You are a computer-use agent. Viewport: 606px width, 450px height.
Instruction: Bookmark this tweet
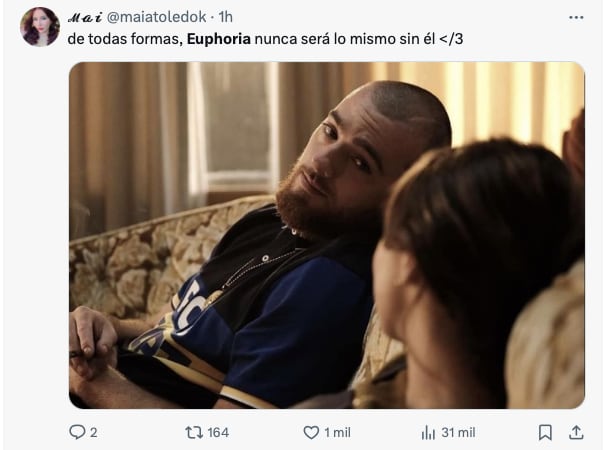(545, 432)
